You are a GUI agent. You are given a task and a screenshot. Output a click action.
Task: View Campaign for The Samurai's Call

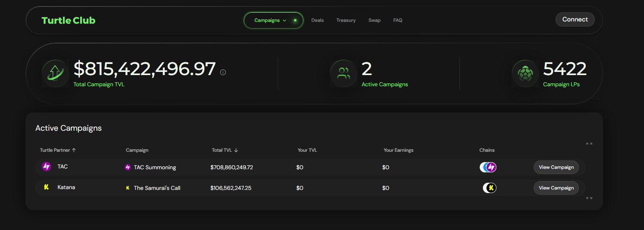pos(556,188)
